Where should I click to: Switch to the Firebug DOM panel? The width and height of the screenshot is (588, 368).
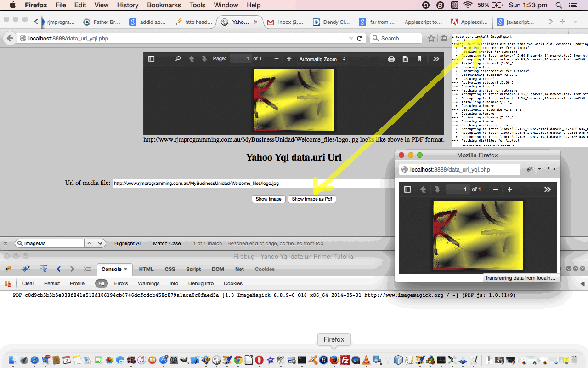pos(218,269)
